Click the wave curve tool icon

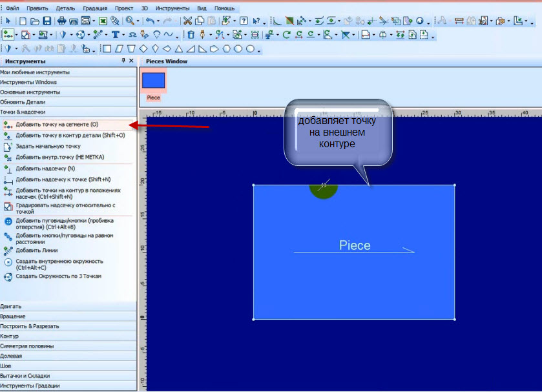point(169,35)
